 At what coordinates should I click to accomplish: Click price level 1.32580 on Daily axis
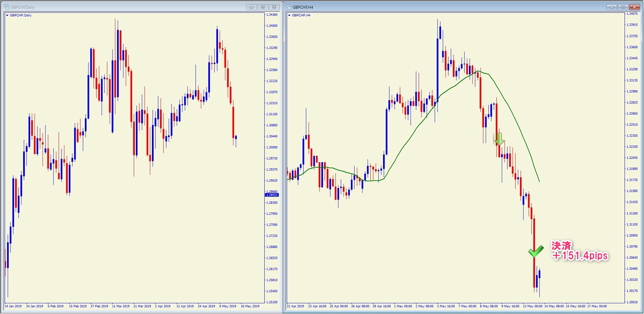272,70
